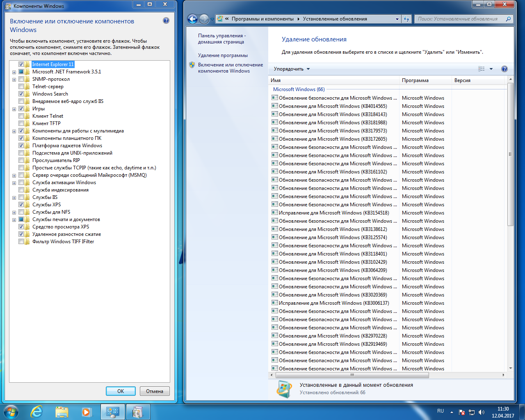Click OK button in Windows Features
This screenshot has height=420, width=525.
tap(121, 391)
